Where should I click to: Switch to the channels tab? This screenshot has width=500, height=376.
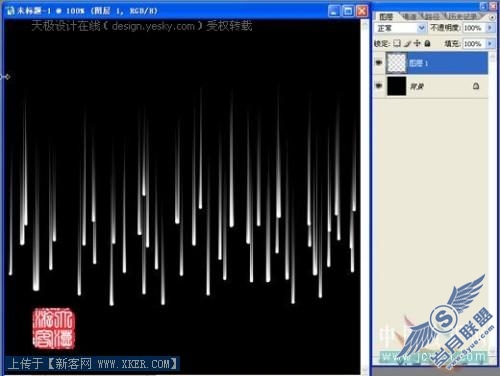[x=409, y=16]
